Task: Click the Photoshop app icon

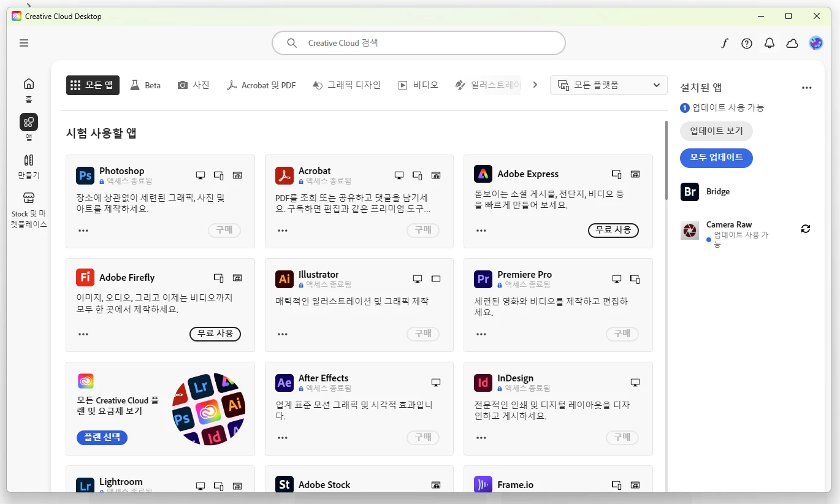Action: tap(85, 175)
